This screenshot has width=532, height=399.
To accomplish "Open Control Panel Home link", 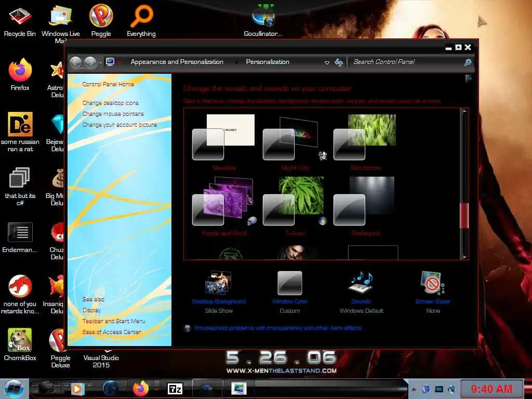I will click(108, 84).
